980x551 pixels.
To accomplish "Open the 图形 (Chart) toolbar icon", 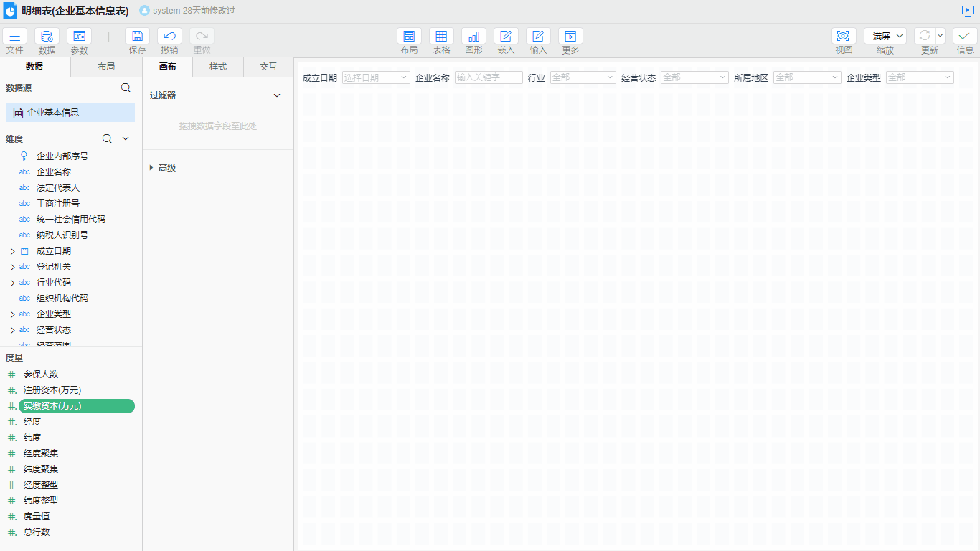I will point(473,37).
